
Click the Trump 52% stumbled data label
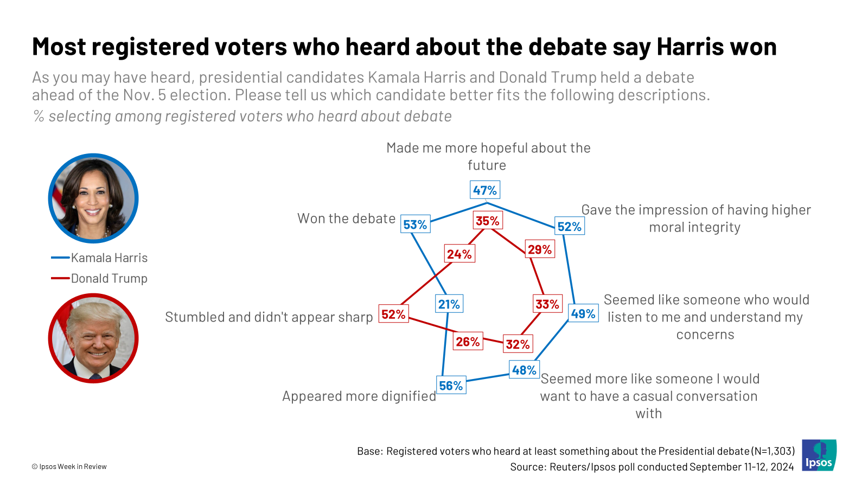point(393,314)
